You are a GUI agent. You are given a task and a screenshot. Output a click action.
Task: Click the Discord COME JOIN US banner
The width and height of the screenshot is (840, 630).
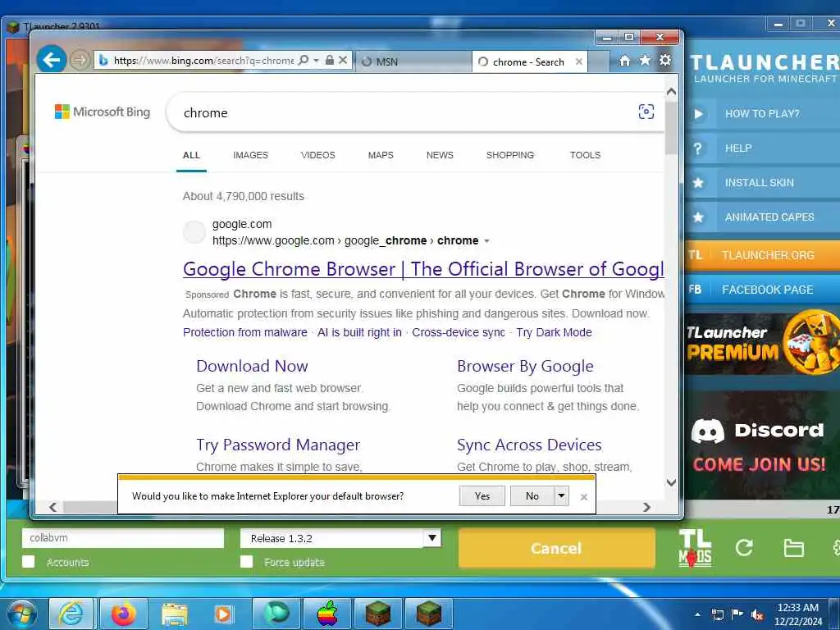coord(762,445)
